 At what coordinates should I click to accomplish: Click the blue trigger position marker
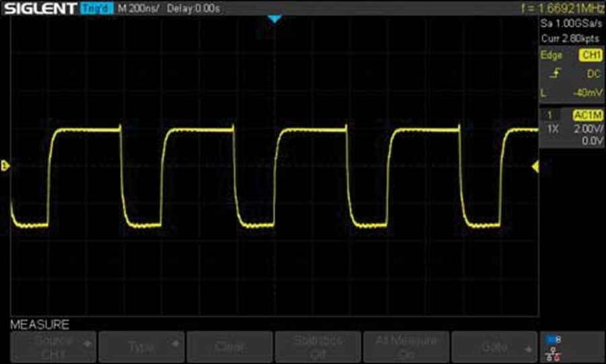click(x=275, y=19)
